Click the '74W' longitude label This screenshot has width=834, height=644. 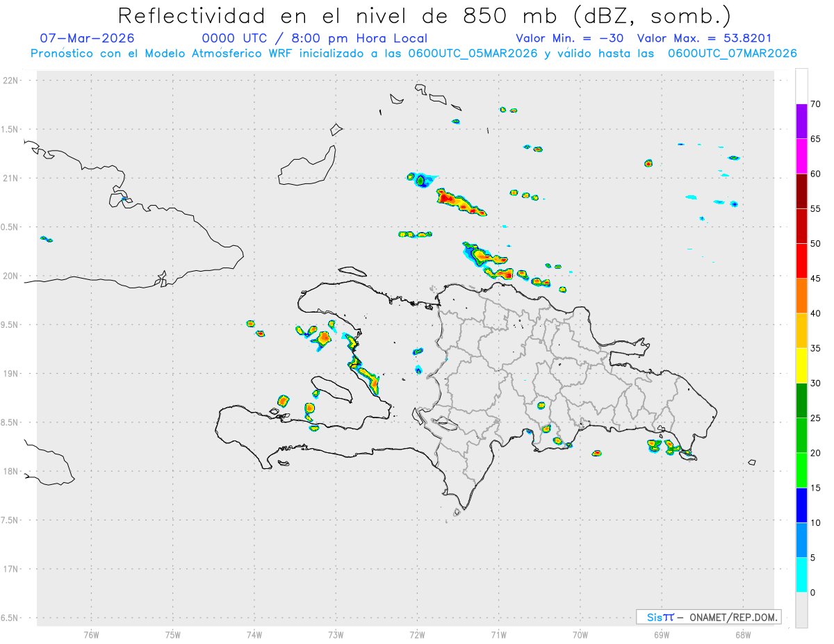point(254,634)
